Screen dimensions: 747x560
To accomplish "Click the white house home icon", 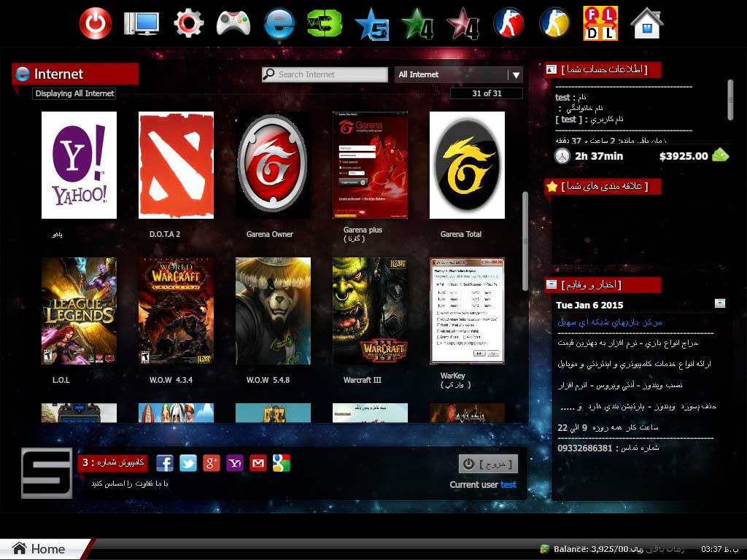I will point(646,23).
